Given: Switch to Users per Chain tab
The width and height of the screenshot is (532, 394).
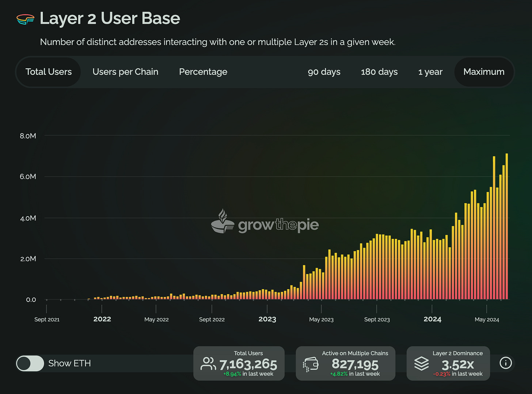Looking at the screenshot, I should 125,72.
